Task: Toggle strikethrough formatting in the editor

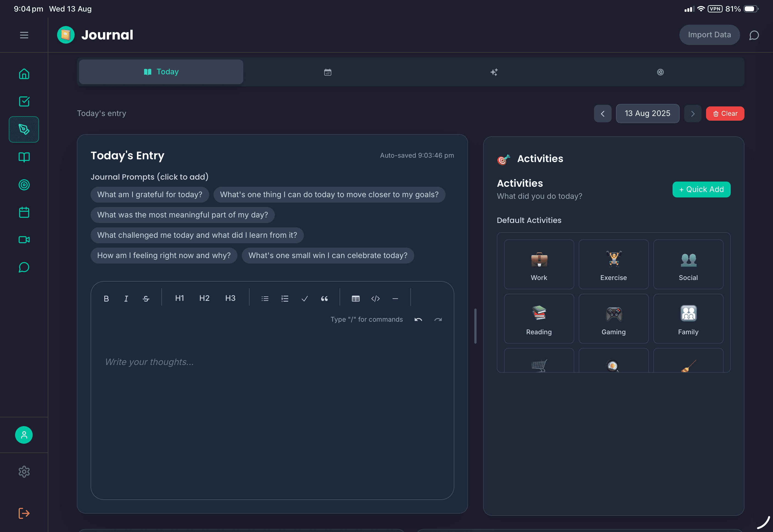Action: click(x=146, y=298)
